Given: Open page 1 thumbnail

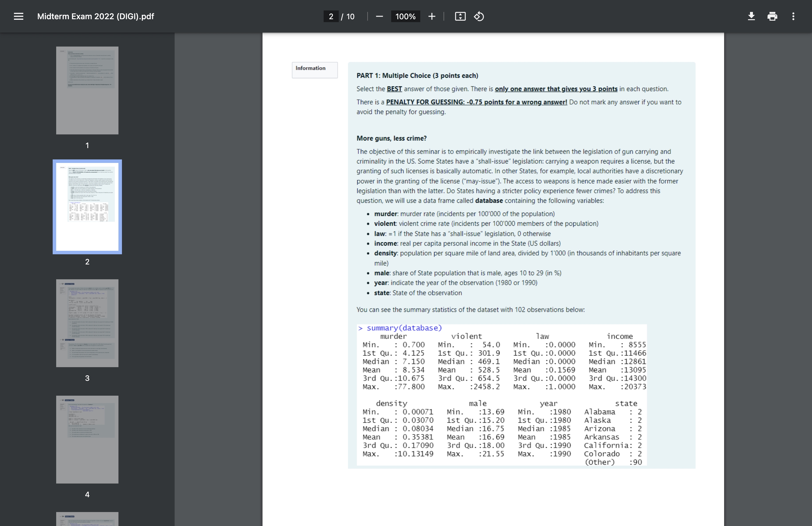Looking at the screenshot, I should (x=87, y=90).
